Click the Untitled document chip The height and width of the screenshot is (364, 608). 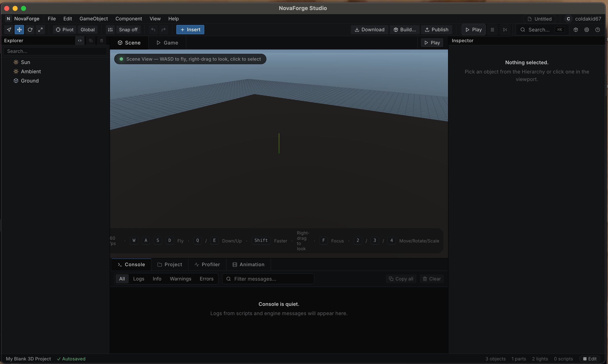(540, 19)
